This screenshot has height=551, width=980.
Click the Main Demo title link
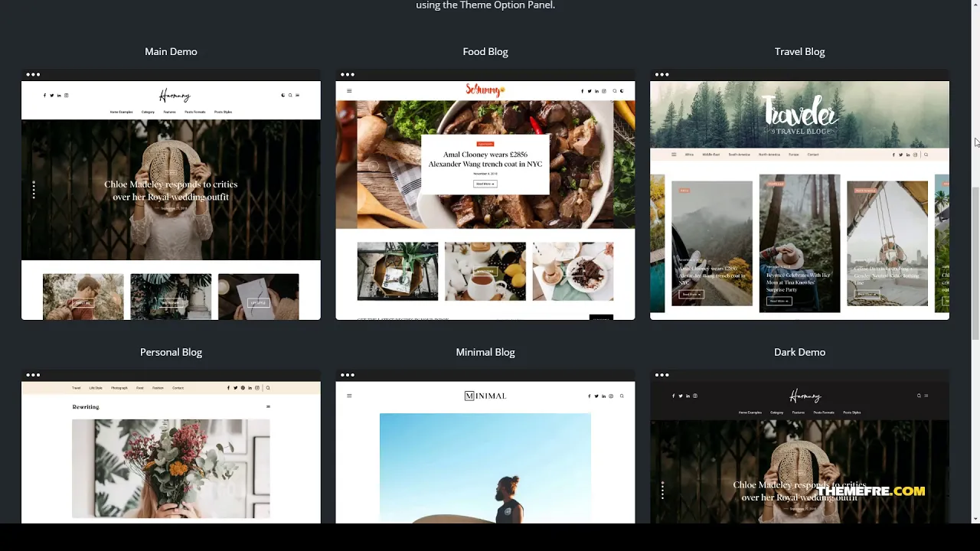[171, 51]
